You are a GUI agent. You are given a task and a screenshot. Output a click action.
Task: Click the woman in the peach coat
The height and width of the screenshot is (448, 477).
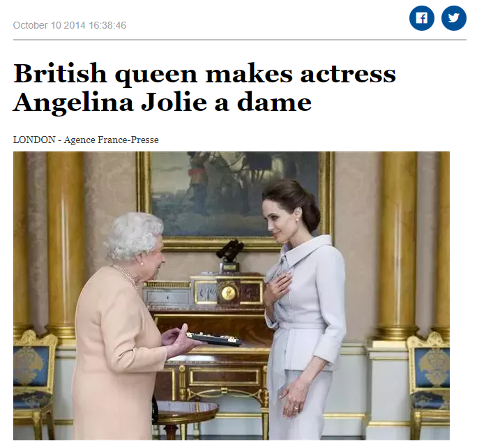click(126, 326)
